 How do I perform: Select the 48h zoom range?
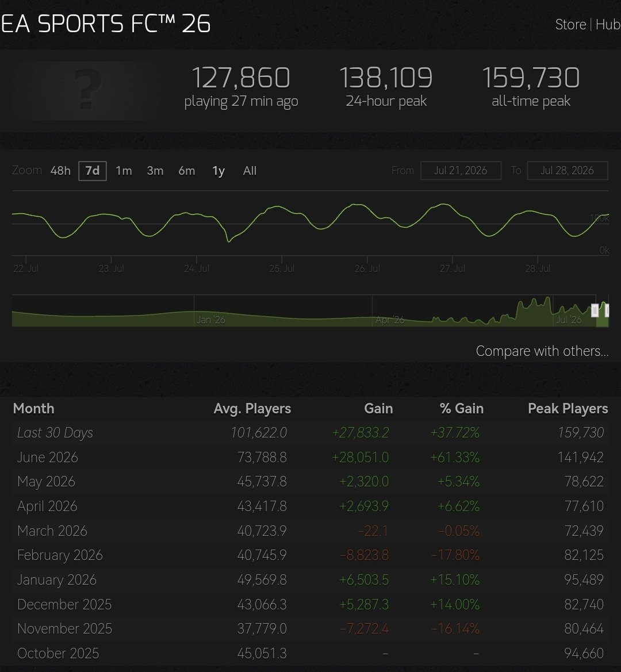[60, 171]
